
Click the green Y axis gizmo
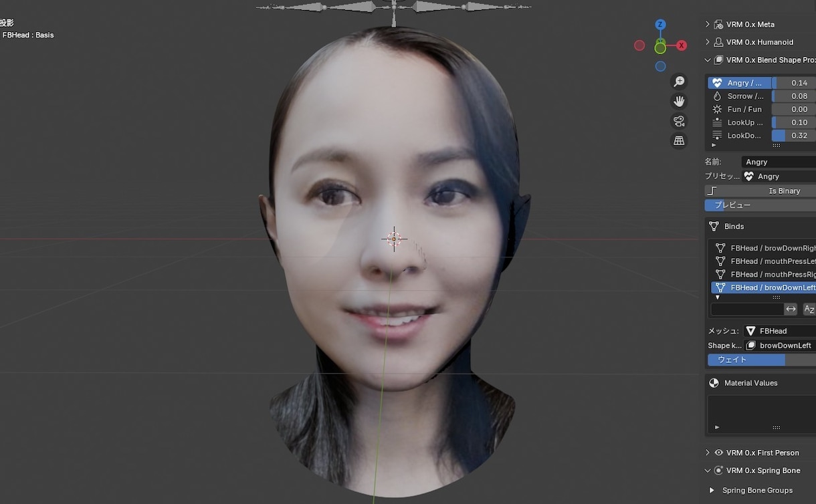coord(660,48)
